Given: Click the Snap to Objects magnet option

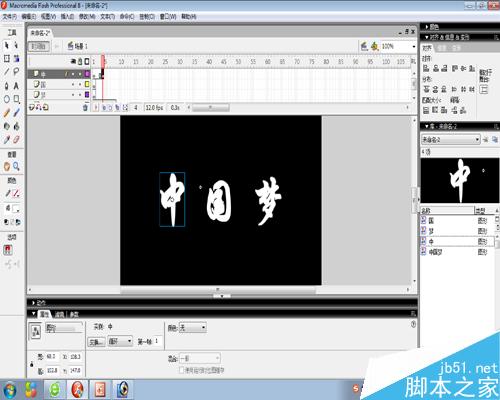Looking at the screenshot, I should click(x=8, y=250).
